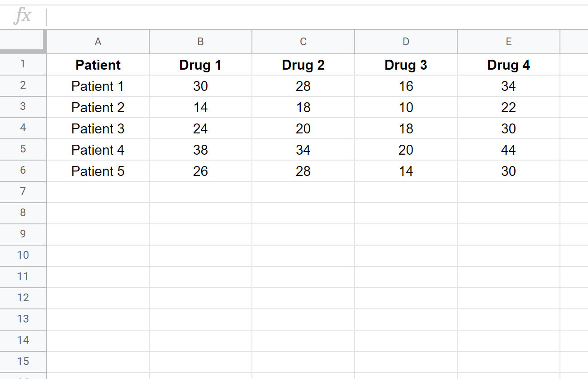
Task: Click the Drug 3 header cell
Action: pyautogui.click(x=406, y=65)
